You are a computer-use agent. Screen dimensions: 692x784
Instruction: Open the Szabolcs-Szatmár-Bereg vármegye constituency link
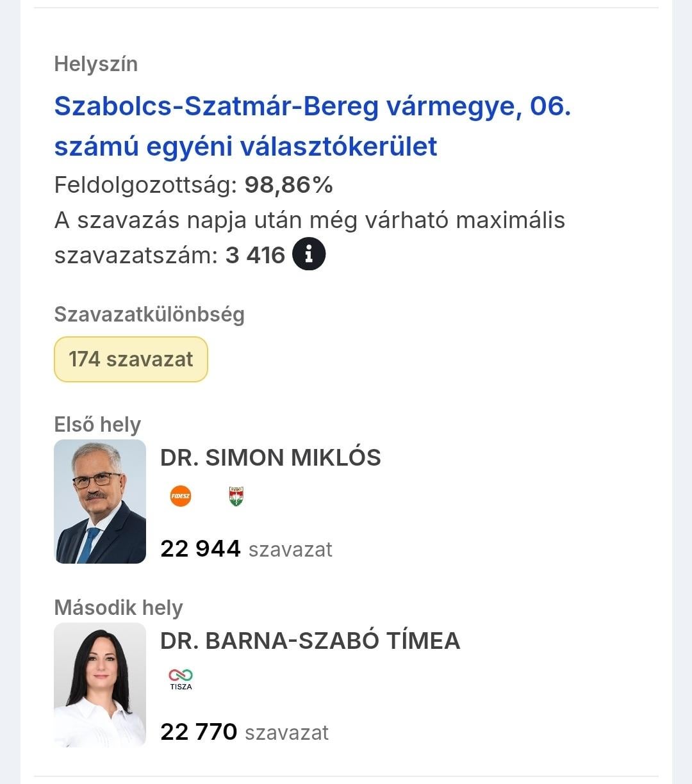(312, 126)
